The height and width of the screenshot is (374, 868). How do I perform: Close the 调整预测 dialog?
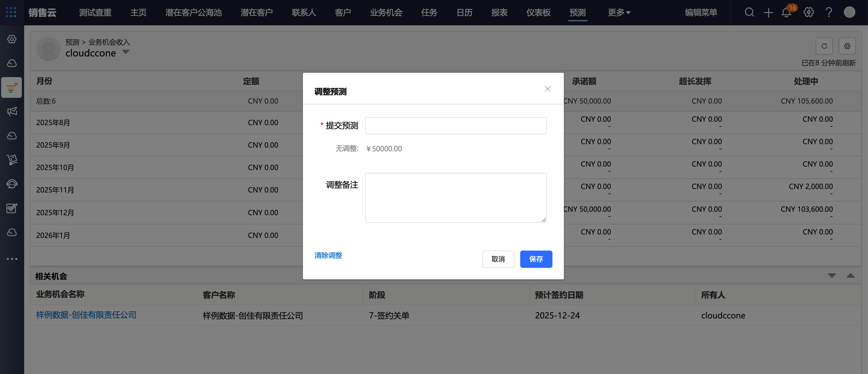tap(547, 89)
